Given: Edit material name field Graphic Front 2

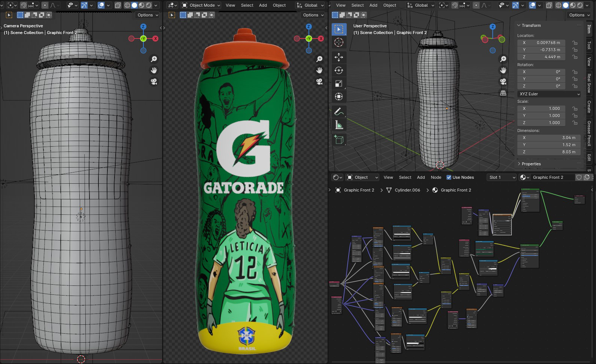Looking at the screenshot, I should coord(552,177).
